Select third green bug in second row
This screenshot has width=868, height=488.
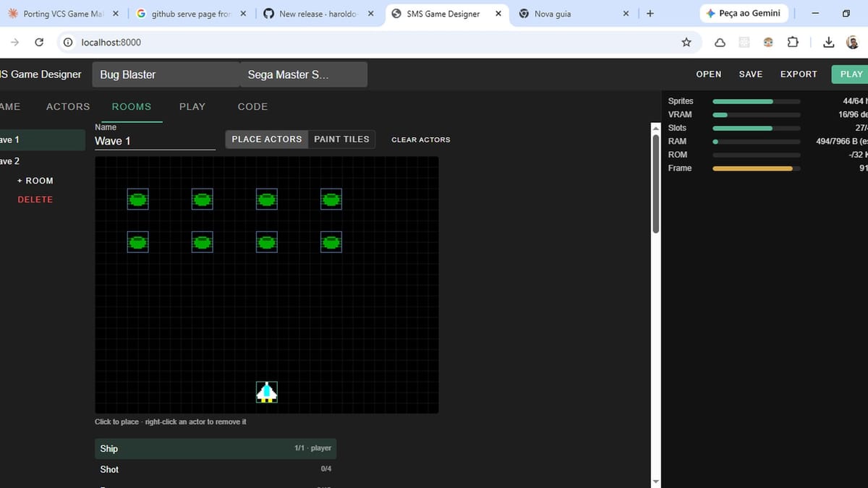[x=267, y=242]
